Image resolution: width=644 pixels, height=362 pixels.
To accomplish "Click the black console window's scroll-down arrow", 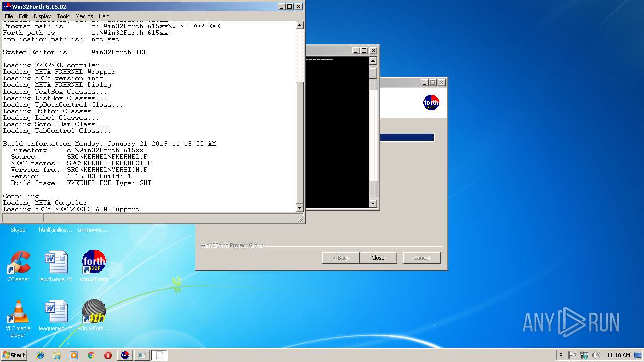I will pos(373,204).
